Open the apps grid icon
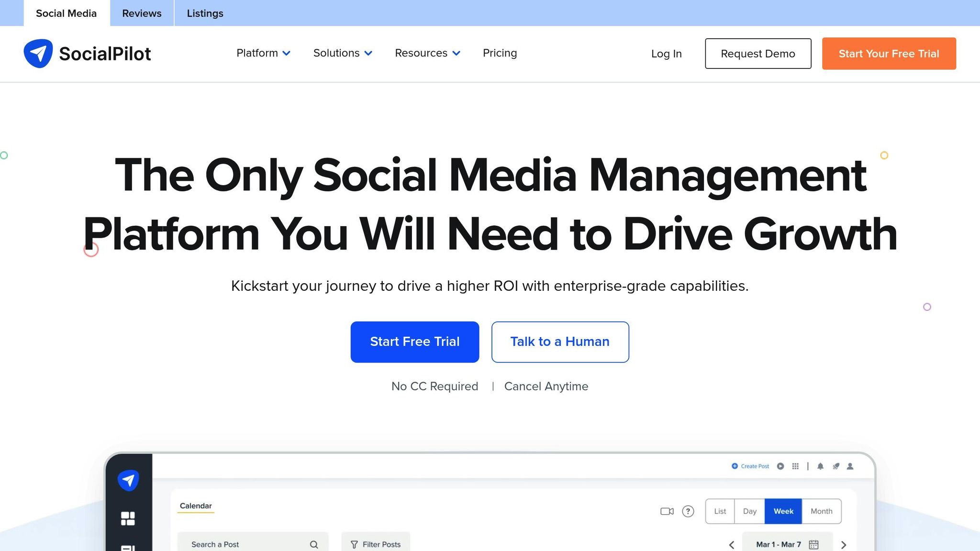The image size is (980, 551). pyautogui.click(x=796, y=466)
